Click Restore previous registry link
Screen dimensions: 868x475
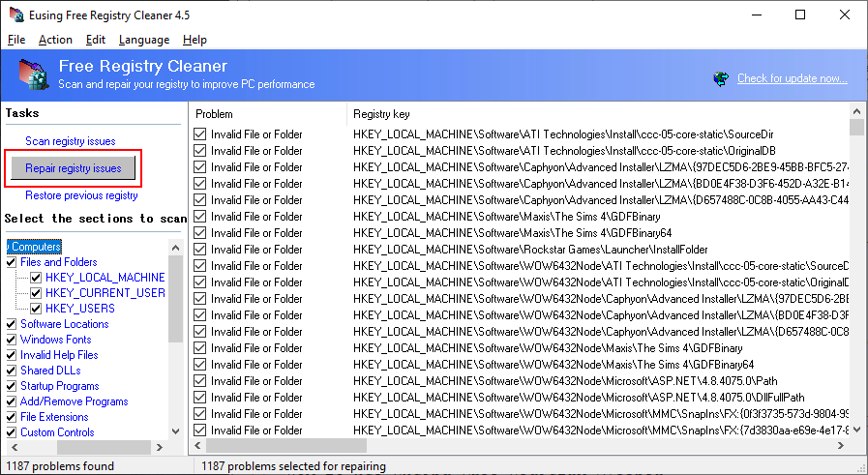[x=81, y=195]
